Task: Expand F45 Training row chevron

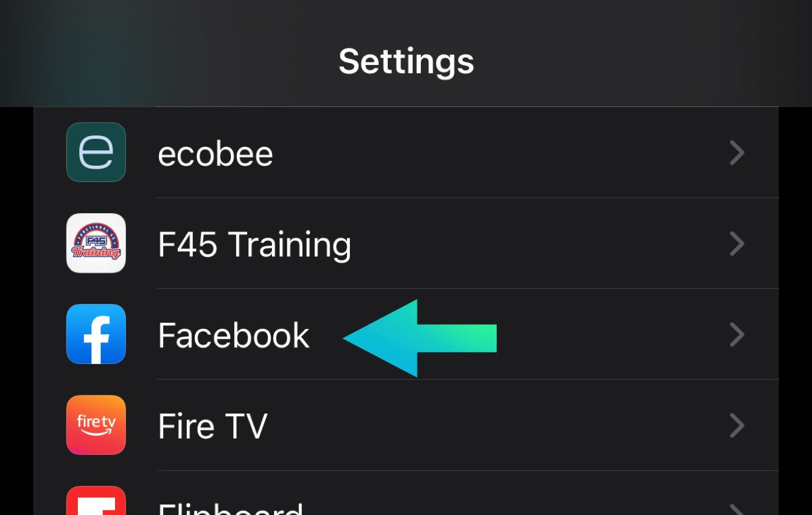Action: (737, 244)
